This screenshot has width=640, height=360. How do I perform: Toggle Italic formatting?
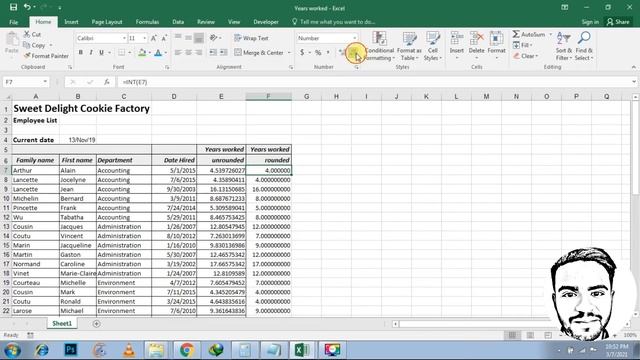pyautogui.click(x=91, y=52)
